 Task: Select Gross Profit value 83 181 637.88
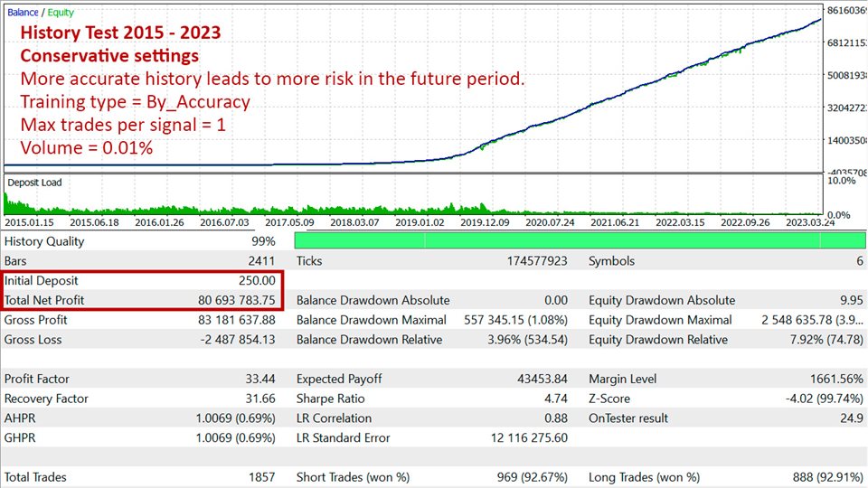pos(236,320)
